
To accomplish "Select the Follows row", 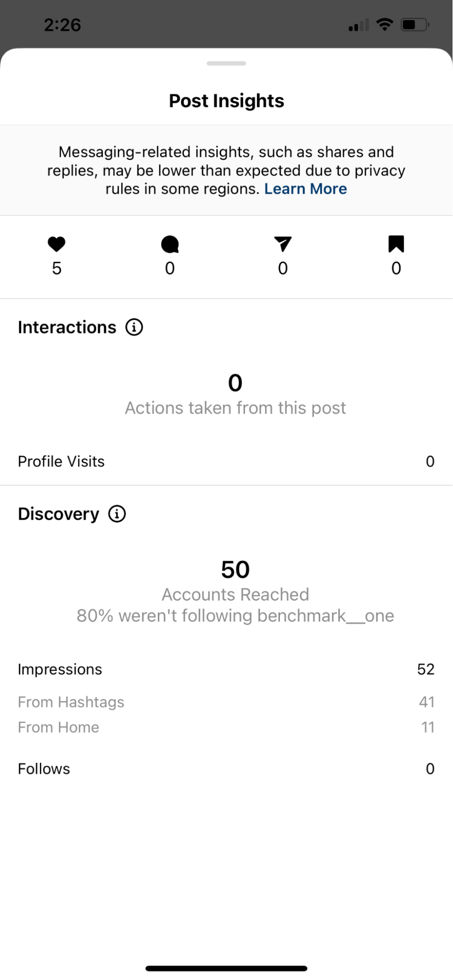I will 226,769.
